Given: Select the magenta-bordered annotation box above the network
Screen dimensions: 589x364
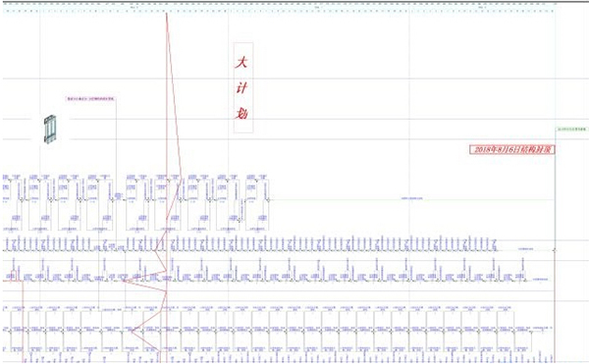Looking at the screenshot, I should [90, 99].
